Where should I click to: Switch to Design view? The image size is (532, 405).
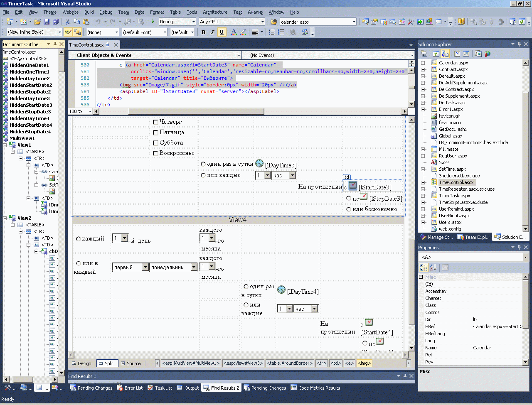[81, 363]
